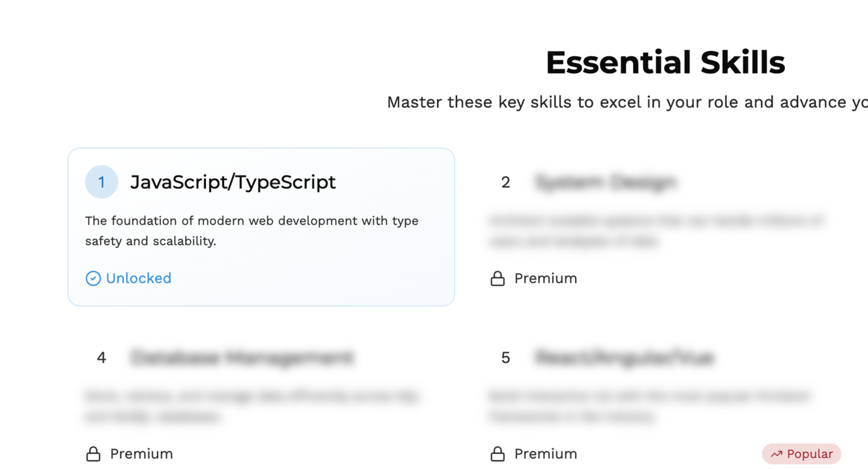
Task: Click the Essential Skills heading
Action: coord(665,63)
